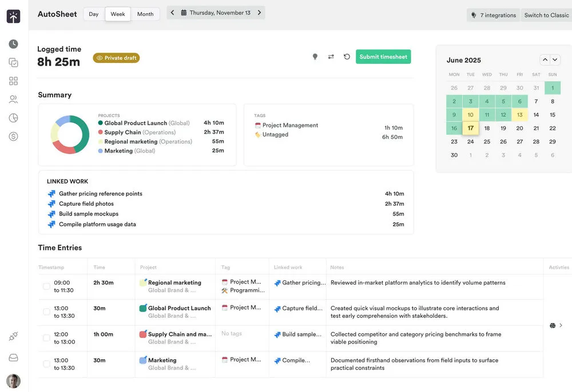
Task: Click Jira icon next to Gather pricing reference points
Action: click(x=51, y=194)
